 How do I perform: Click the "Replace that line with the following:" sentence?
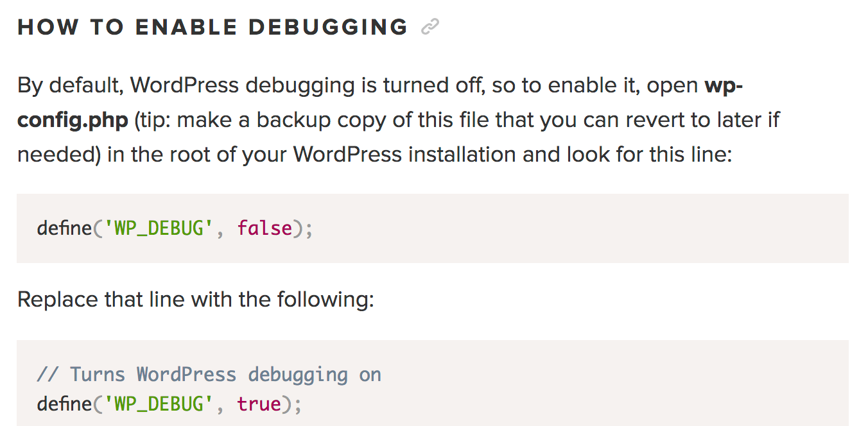(x=195, y=300)
